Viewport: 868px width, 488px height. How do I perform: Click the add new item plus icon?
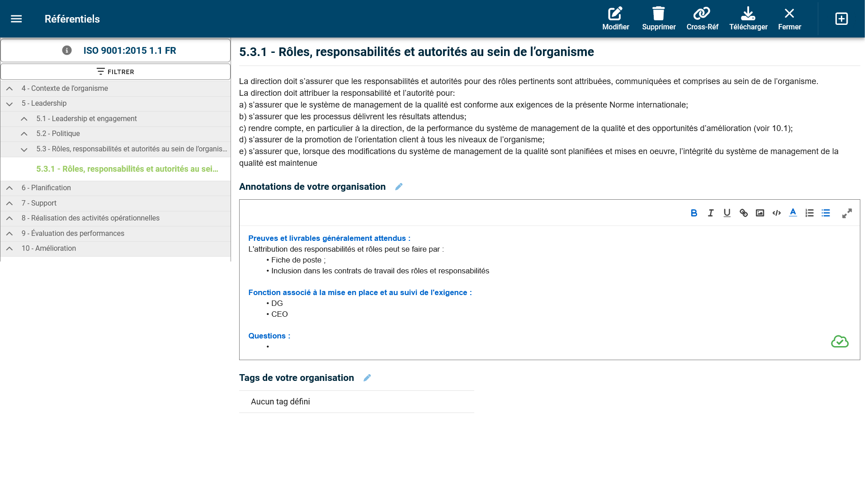841,19
